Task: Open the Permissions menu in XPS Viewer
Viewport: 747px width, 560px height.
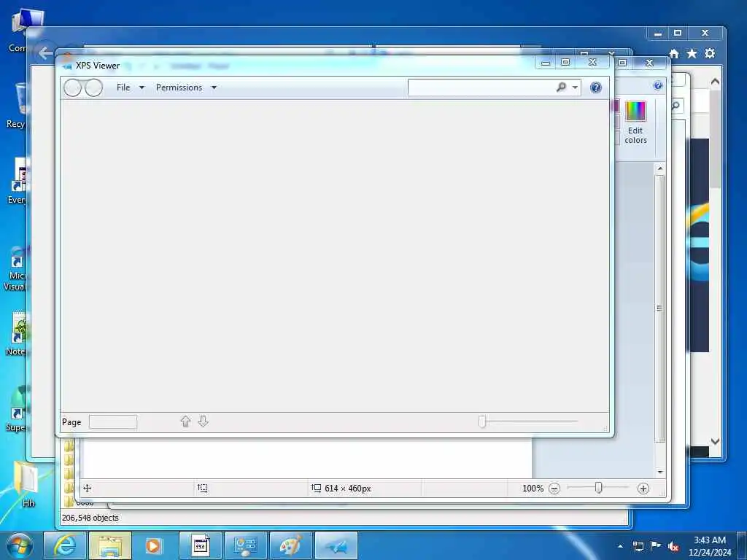Action: 179,87
